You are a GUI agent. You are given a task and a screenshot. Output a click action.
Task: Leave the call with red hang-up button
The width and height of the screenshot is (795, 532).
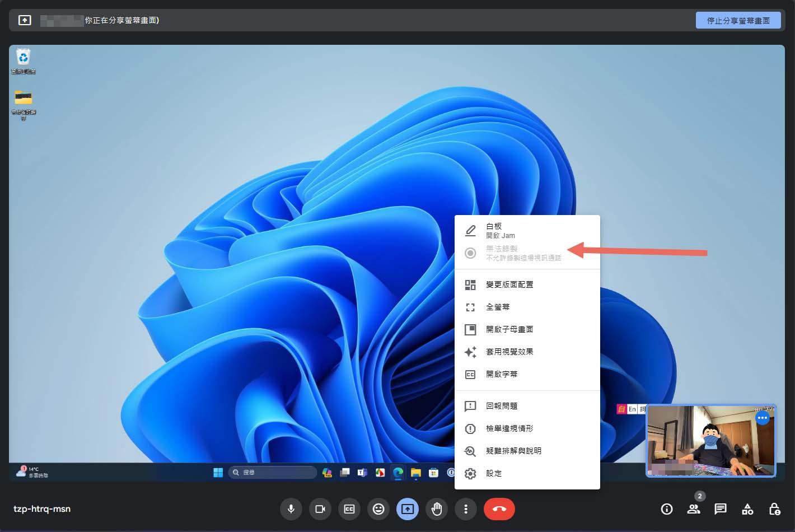point(499,509)
